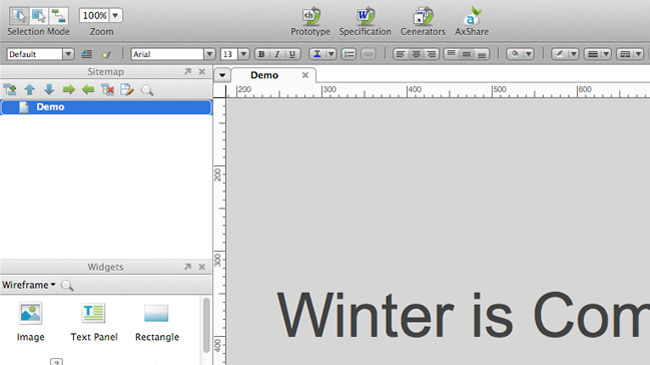Add the Image widget

(30, 322)
